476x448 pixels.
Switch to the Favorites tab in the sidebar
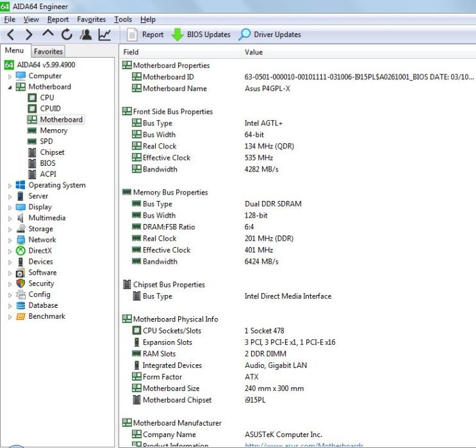[x=48, y=51]
